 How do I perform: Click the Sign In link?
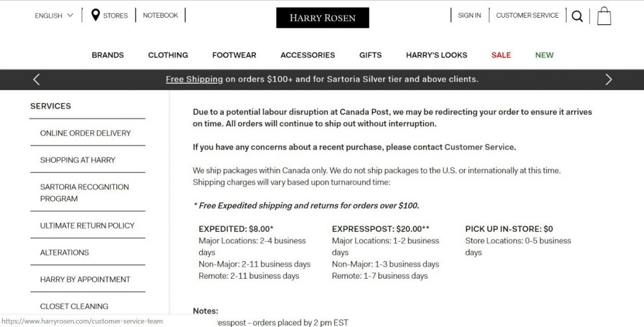pyautogui.click(x=470, y=16)
